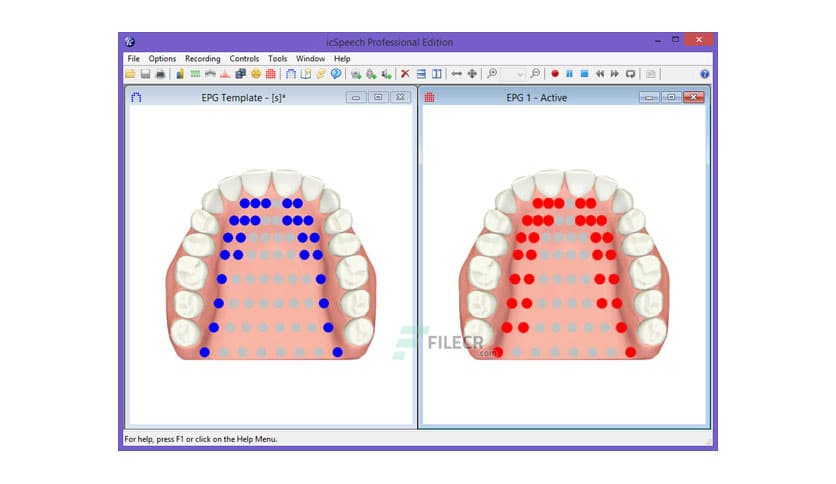The height and width of the screenshot is (484, 836).
Task: Open the Controls menu
Action: point(244,59)
